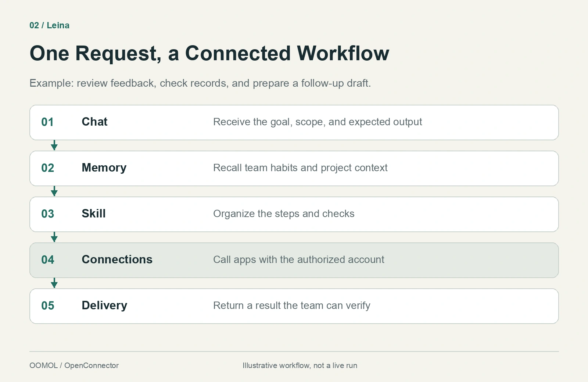Select step number 01
Image resolution: width=588 pixels, height=382 pixels.
(x=47, y=122)
